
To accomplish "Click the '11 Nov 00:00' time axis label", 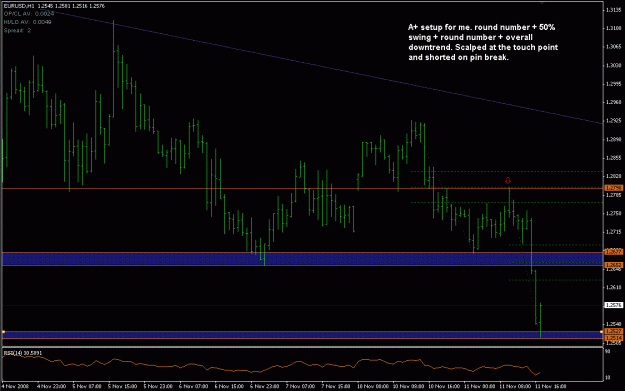I will coord(479,386).
